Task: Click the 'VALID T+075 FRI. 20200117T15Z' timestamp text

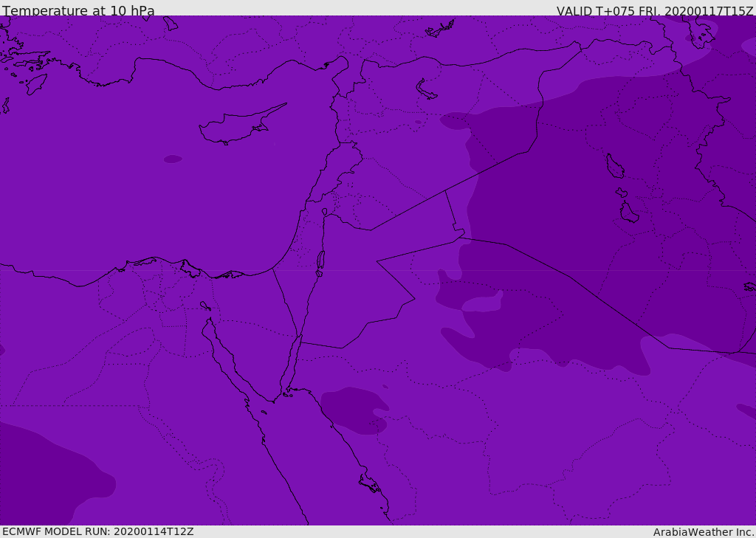Action: (655, 10)
